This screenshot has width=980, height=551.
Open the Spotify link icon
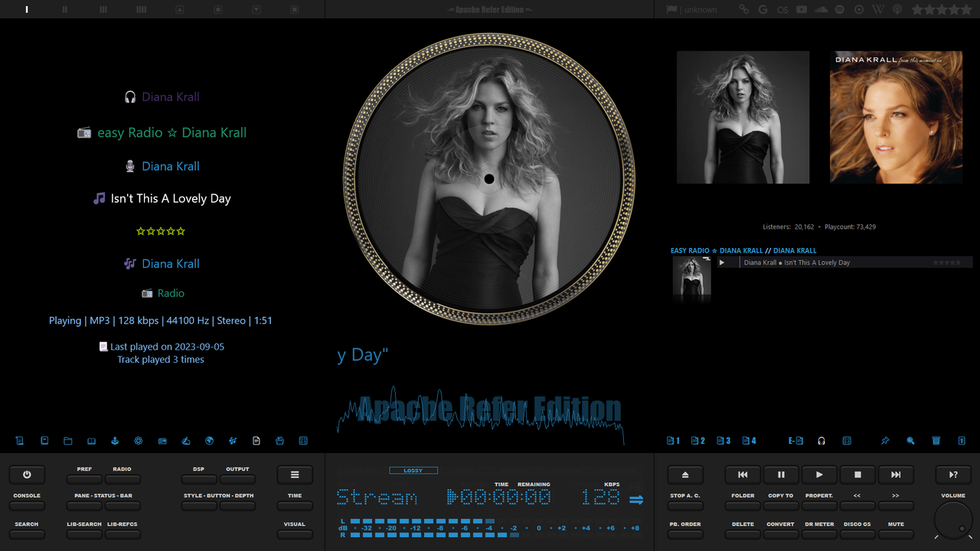click(x=840, y=9)
